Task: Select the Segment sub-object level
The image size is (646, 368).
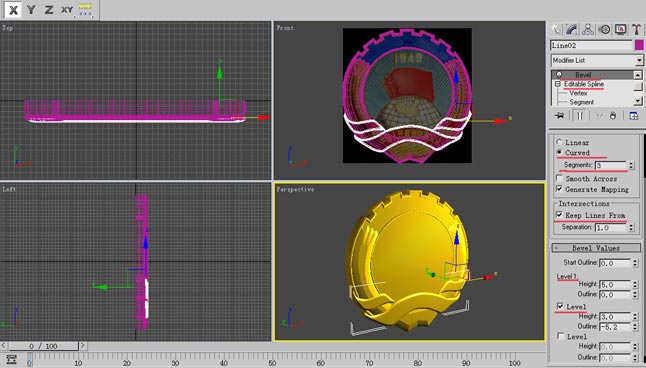Action: pos(581,102)
